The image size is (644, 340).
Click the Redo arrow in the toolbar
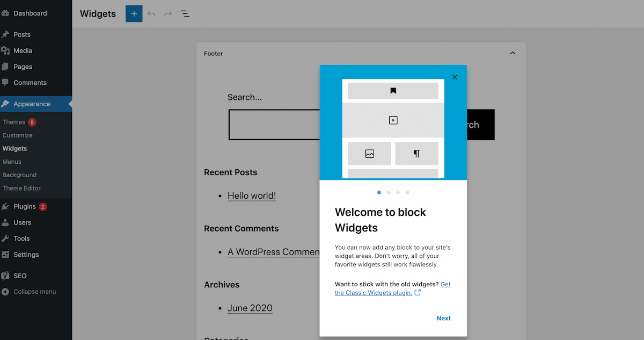tap(168, 14)
